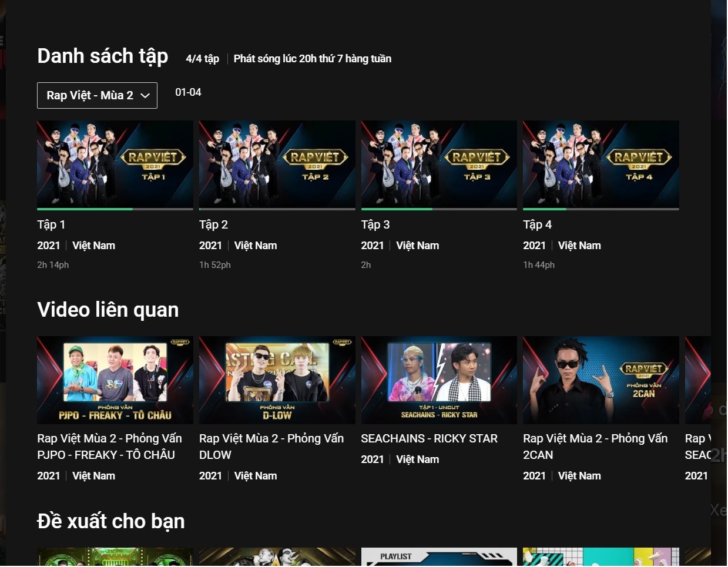This screenshot has width=728, height=567.
Task: Open the Tập 2 episode thumbnail
Action: point(277,165)
